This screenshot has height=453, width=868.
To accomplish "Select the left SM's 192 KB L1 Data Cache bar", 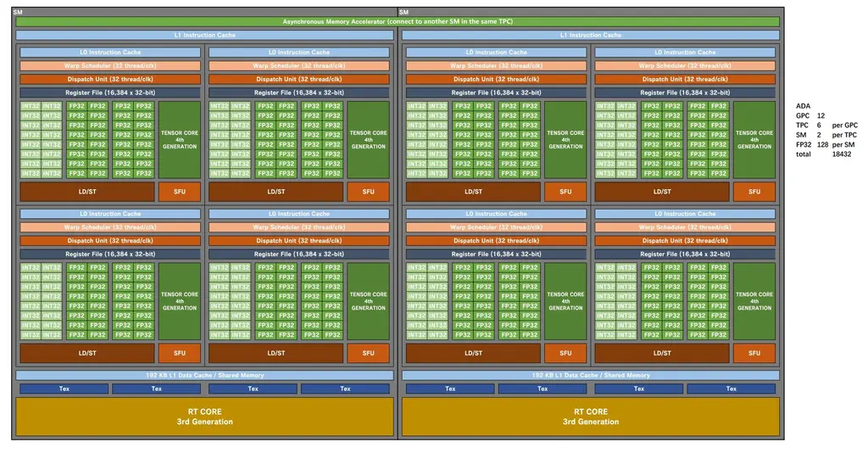I will point(206,375).
